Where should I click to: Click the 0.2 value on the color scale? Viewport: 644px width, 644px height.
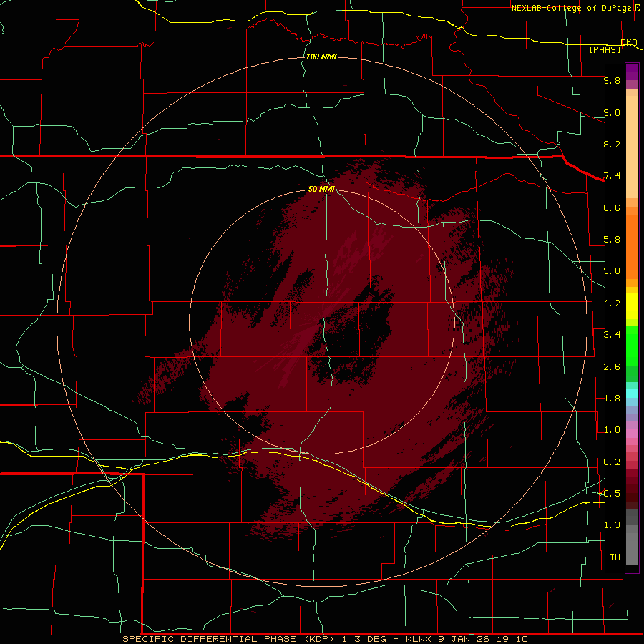612,462
